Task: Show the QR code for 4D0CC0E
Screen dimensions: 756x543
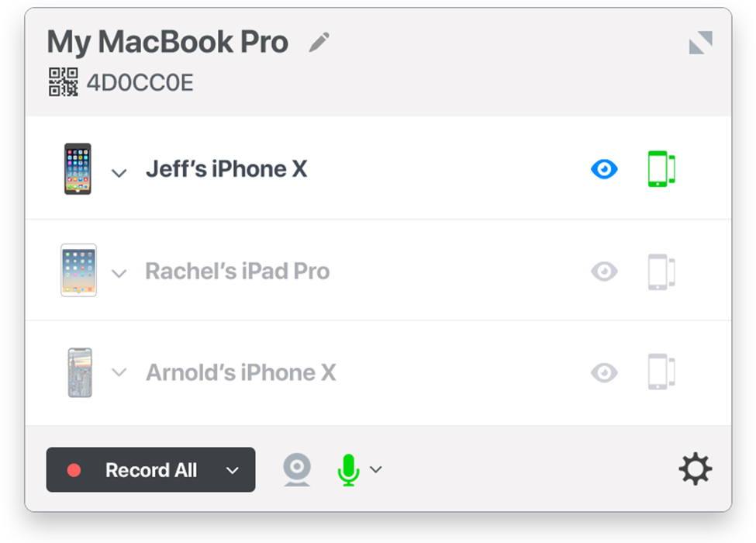Action: pyautogui.click(x=63, y=82)
